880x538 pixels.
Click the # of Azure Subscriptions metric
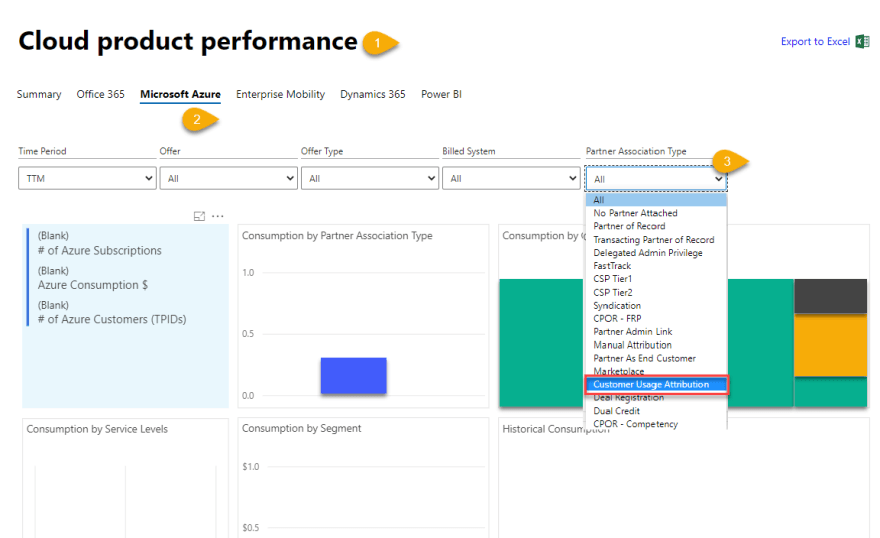coord(99,251)
